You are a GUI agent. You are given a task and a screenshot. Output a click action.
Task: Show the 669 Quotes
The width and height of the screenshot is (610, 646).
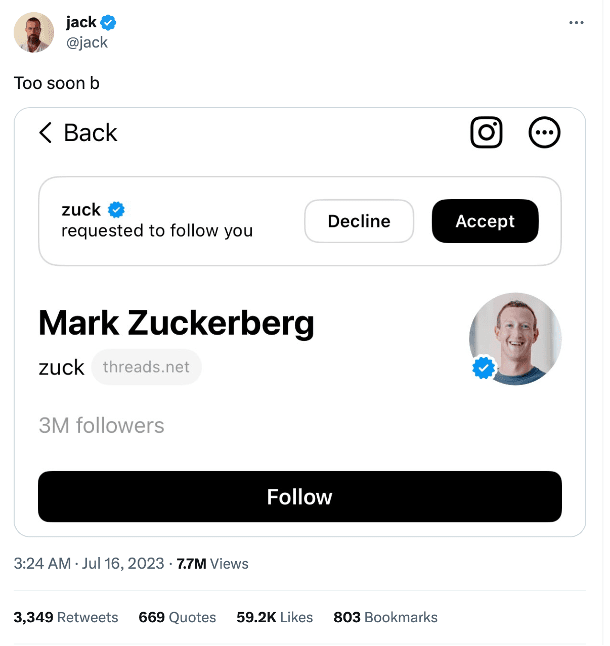pyautogui.click(x=177, y=617)
